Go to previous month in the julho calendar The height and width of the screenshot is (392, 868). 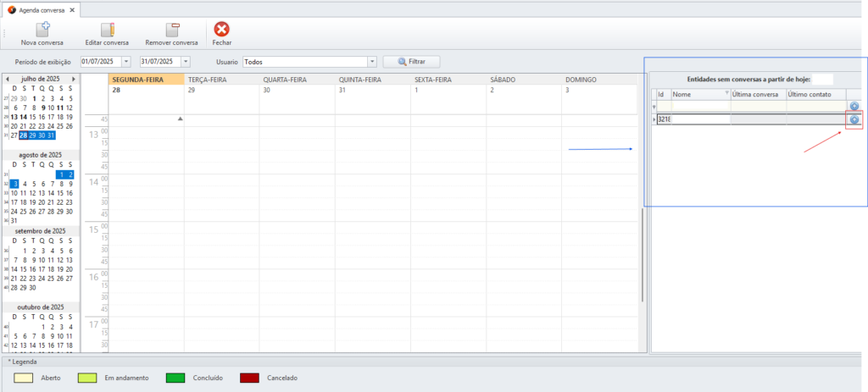pyautogui.click(x=8, y=79)
